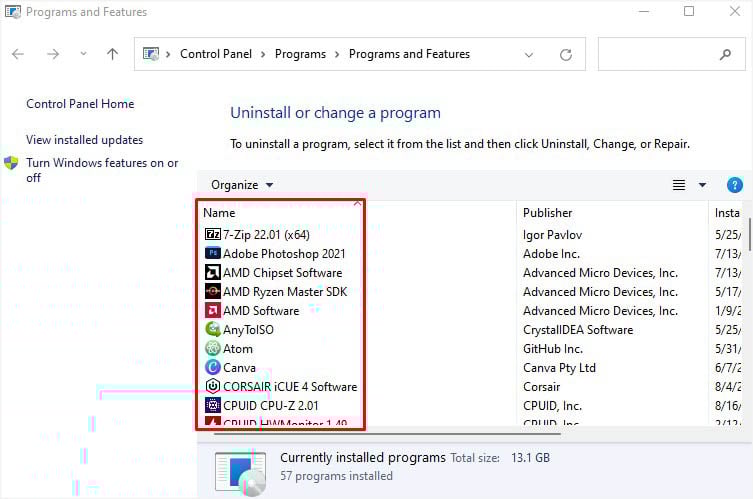Screen dimensions: 753x499
Task: Click the CPUID CPU-Z icon
Action: 213,405
